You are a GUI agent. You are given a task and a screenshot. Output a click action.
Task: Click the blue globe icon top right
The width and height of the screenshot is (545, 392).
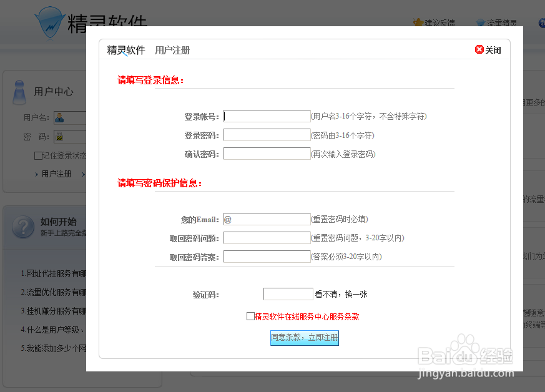tap(541, 22)
